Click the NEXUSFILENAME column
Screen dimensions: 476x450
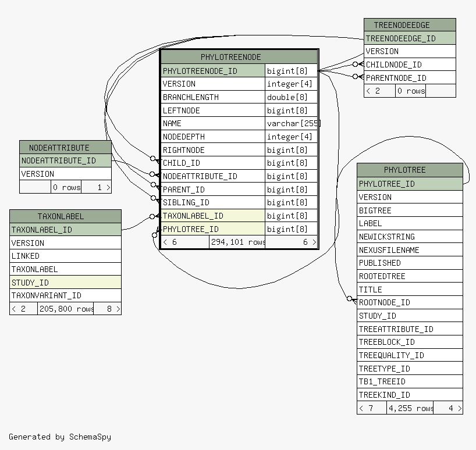click(x=410, y=250)
